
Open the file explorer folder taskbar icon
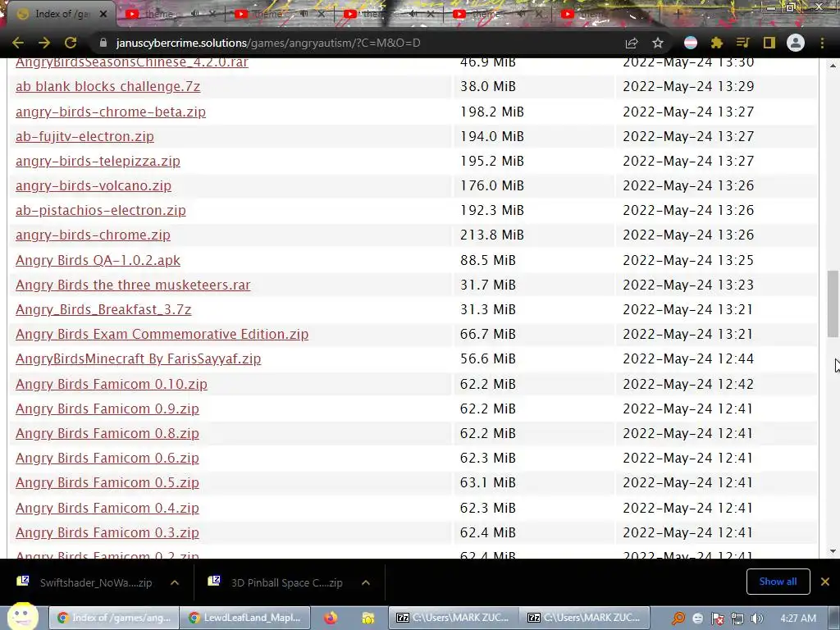[x=367, y=618]
